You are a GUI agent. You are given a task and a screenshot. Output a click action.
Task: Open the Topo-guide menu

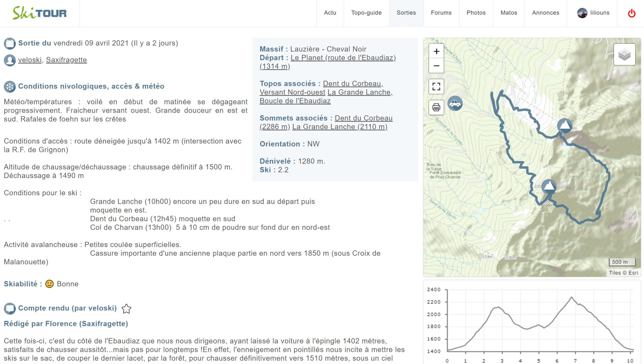[366, 13]
